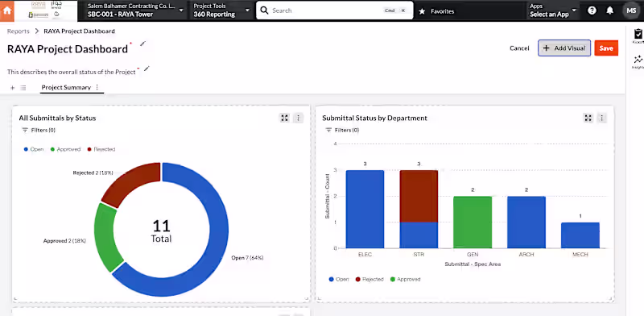The image size is (644, 316).
Task: Open the Kickoff sidebar icon
Action: click(x=638, y=35)
